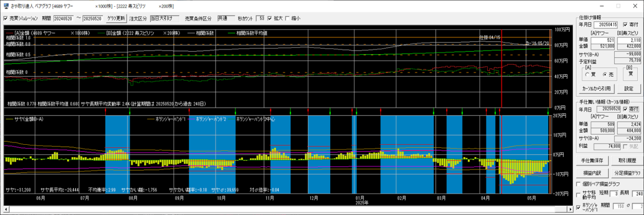The image size is (644, 215).
Task: Click the 金額 value 422,000
Action: 629,46
